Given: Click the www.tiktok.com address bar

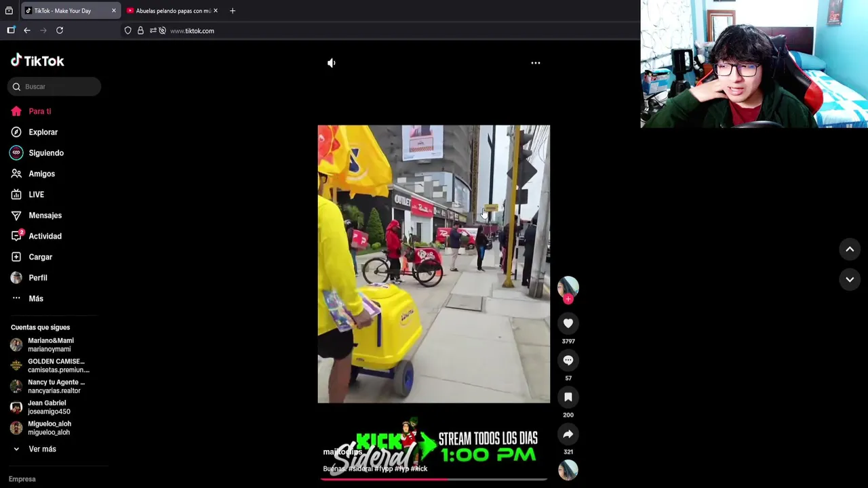Looking at the screenshot, I should pyautogui.click(x=192, y=30).
